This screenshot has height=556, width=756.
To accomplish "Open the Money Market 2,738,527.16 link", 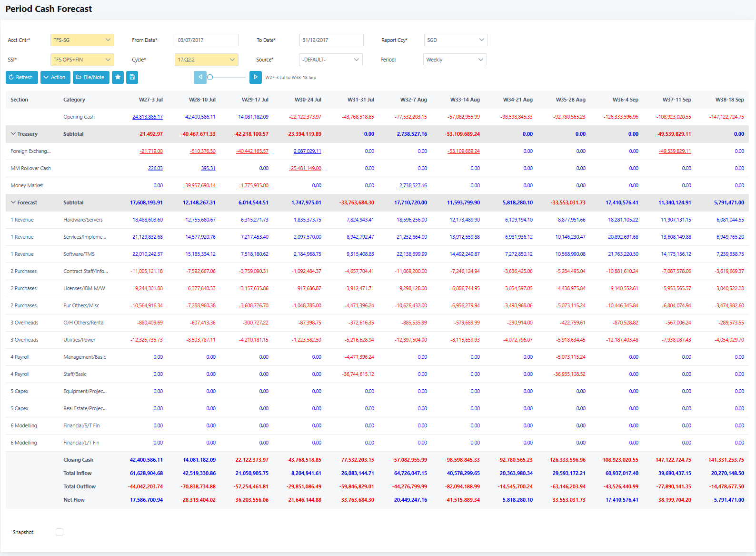I will tap(413, 185).
